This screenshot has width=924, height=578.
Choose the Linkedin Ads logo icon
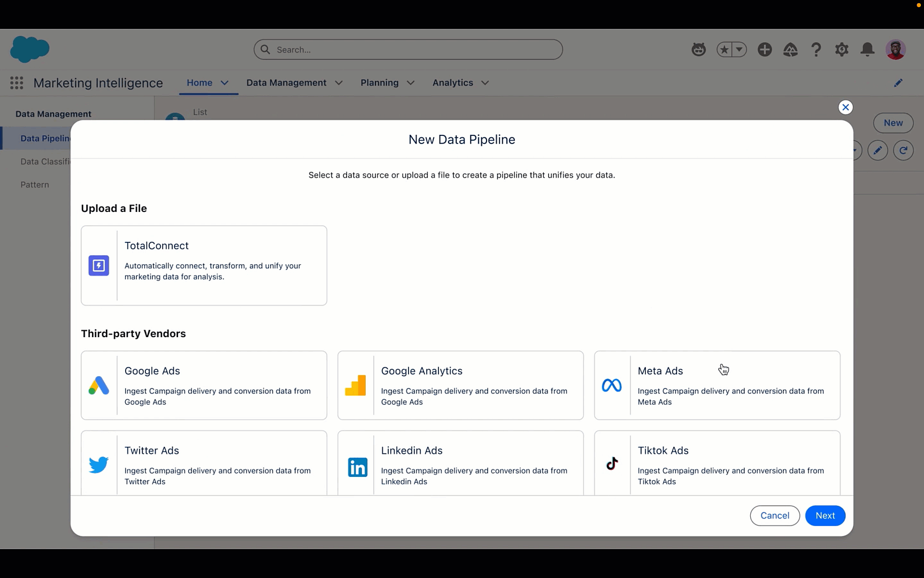point(357,467)
